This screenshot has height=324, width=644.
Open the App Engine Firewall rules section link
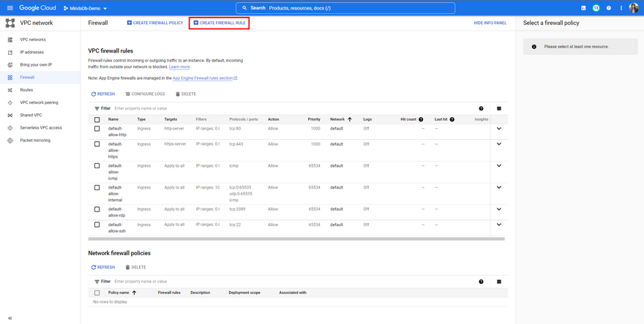click(204, 78)
